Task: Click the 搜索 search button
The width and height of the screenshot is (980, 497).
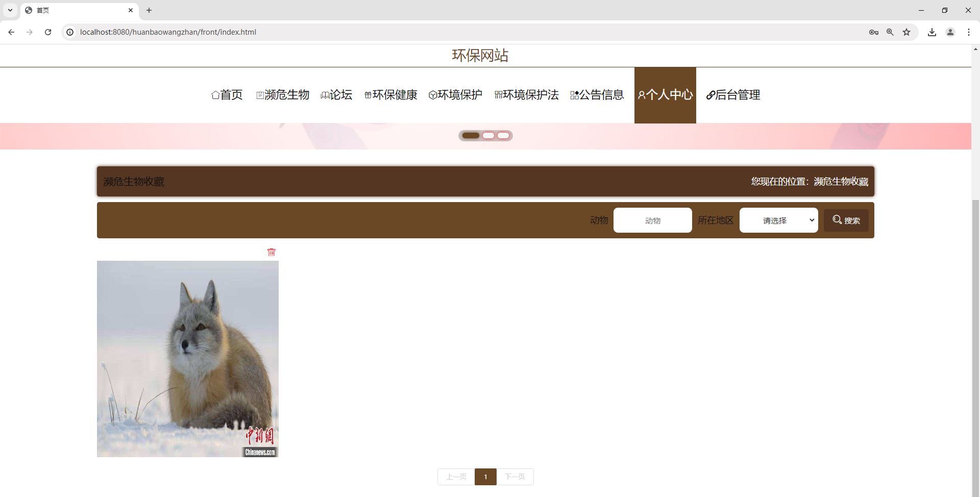Action: 846,220
